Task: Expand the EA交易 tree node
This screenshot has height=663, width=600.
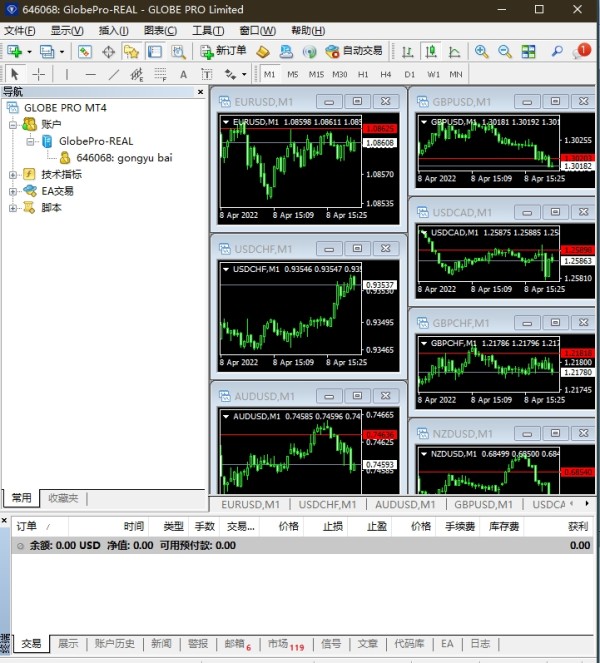Action: click(13, 192)
